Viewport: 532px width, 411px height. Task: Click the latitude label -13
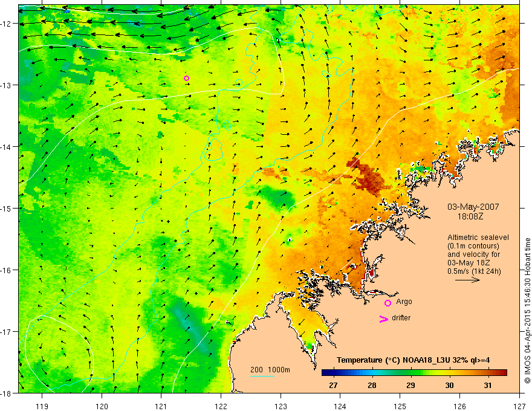point(7,85)
